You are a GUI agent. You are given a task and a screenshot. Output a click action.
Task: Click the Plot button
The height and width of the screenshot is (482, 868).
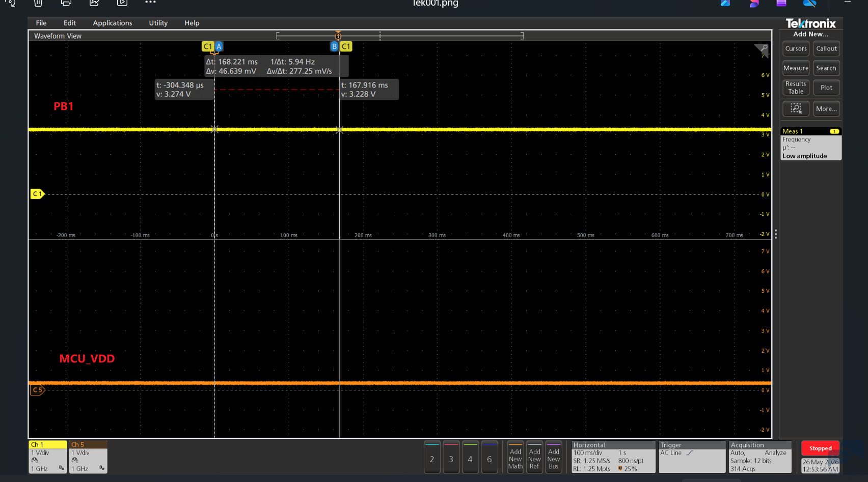point(826,88)
